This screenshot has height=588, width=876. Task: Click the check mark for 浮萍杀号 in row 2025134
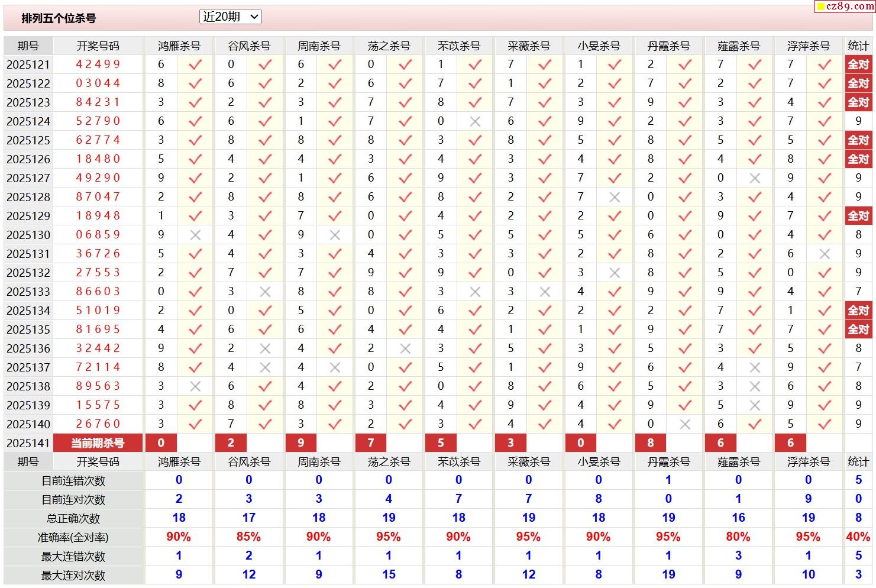[x=825, y=311]
